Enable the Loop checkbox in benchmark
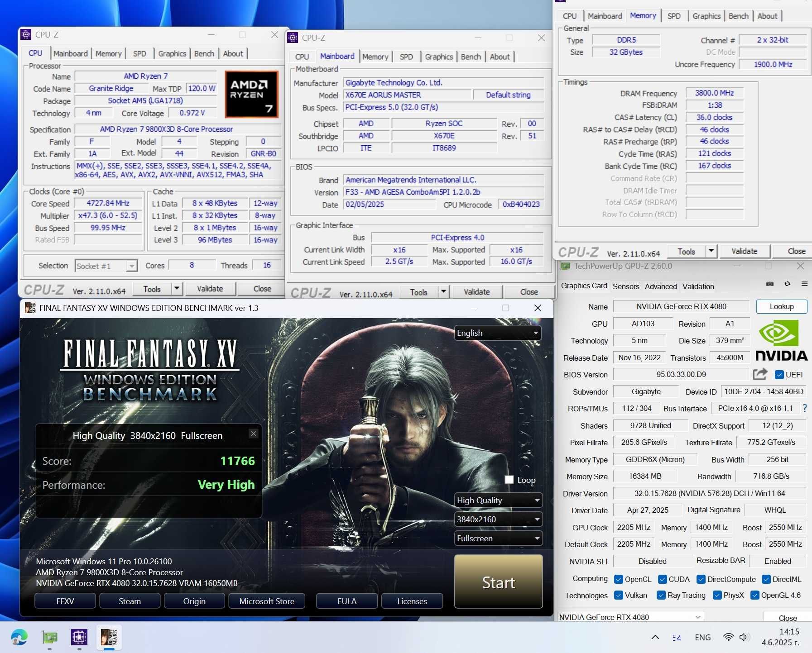Image resolution: width=812 pixels, height=653 pixels. click(x=509, y=480)
